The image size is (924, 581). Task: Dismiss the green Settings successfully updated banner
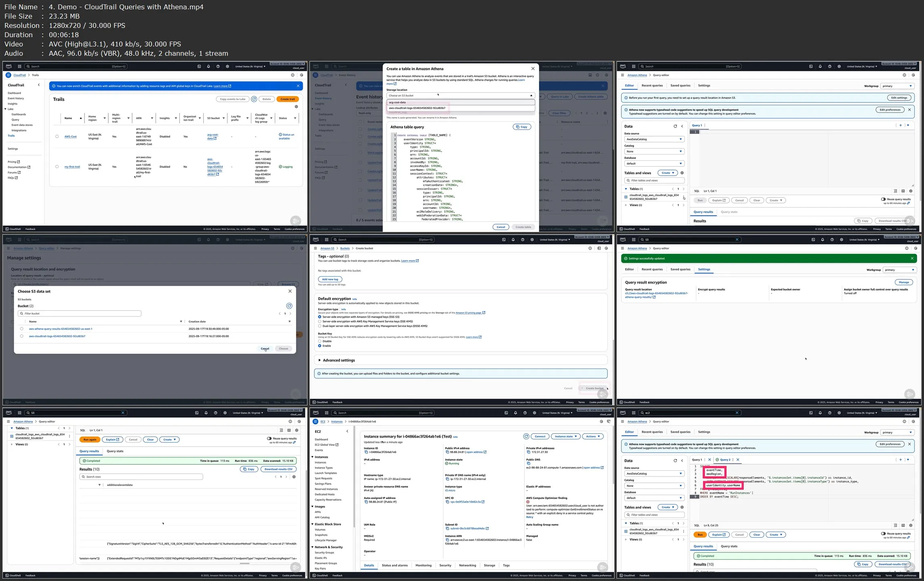pos(912,258)
